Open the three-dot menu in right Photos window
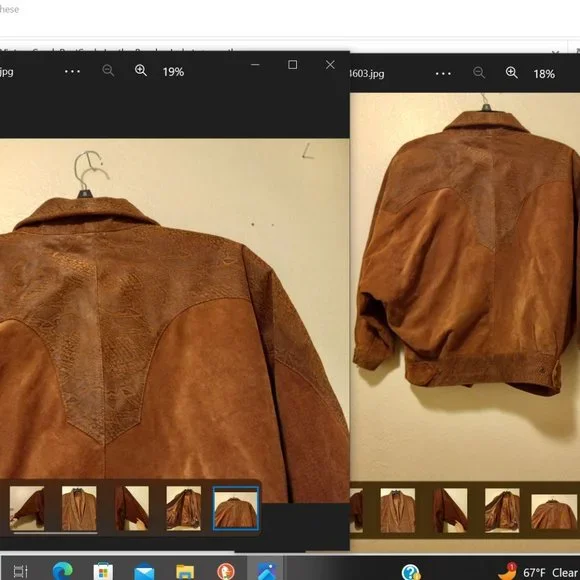 pyautogui.click(x=443, y=74)
